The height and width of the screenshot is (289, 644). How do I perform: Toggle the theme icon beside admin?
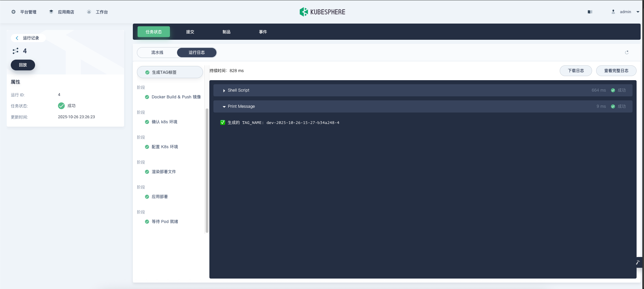(590, 12)
